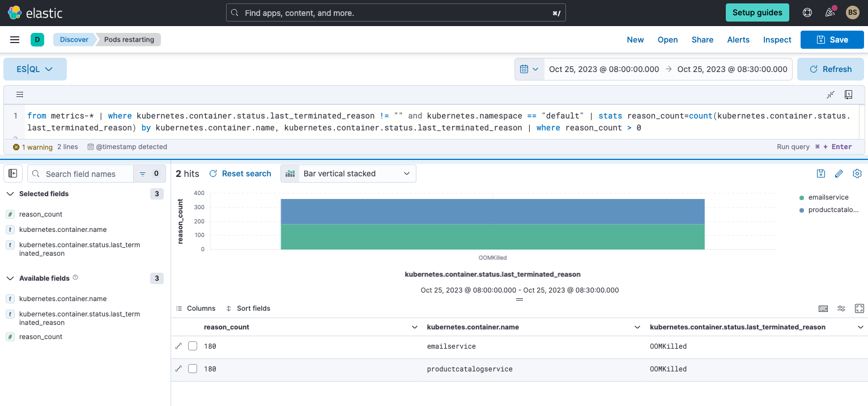Open the Inspect menu item
The height and width of the screenshot is (406, 868).
777,40
